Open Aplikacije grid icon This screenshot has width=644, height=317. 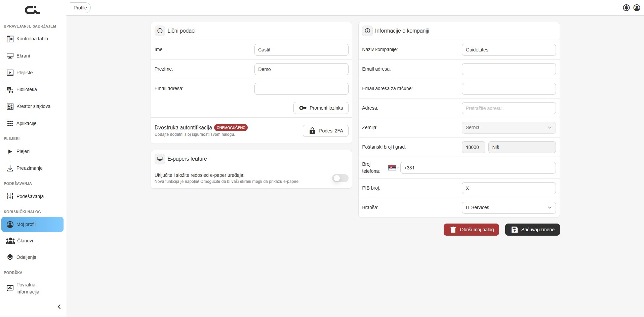click(10, 123)
